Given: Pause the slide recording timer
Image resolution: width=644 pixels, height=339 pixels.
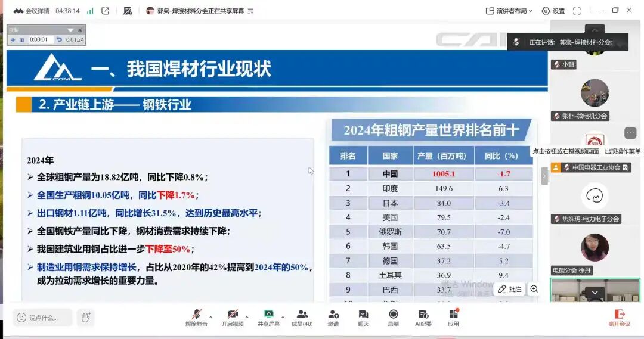Looking at the screenshot, I should click(22, 40).
